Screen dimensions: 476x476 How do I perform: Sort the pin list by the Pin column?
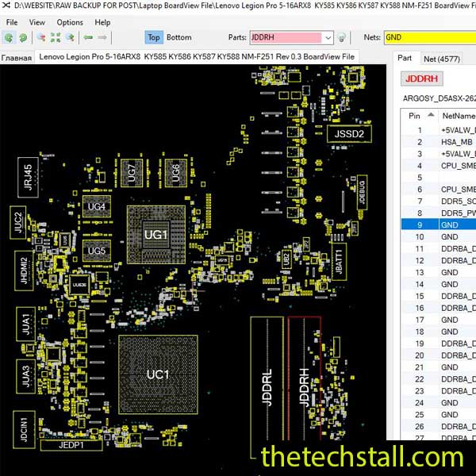(419, 116)
